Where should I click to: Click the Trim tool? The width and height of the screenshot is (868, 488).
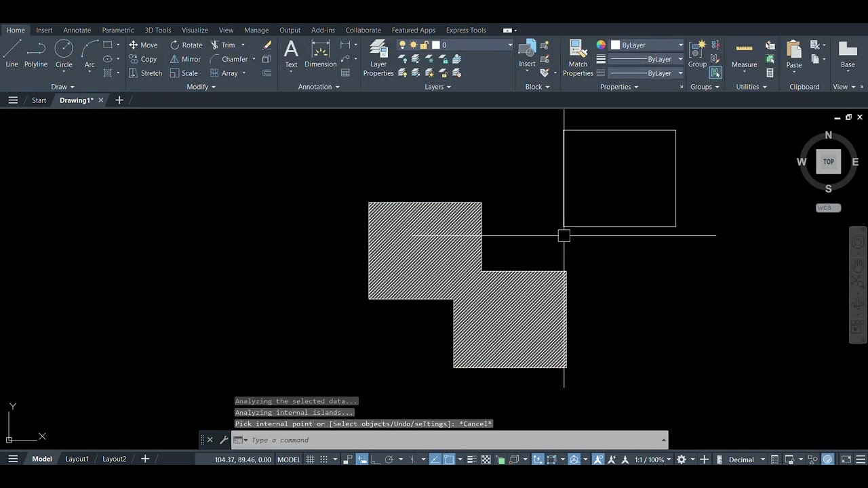(222, 45)
